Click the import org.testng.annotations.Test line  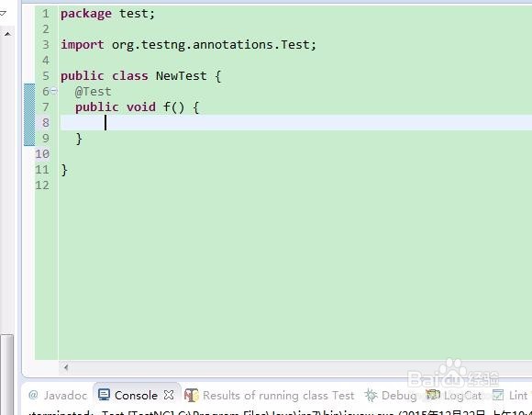click(188, 45)
